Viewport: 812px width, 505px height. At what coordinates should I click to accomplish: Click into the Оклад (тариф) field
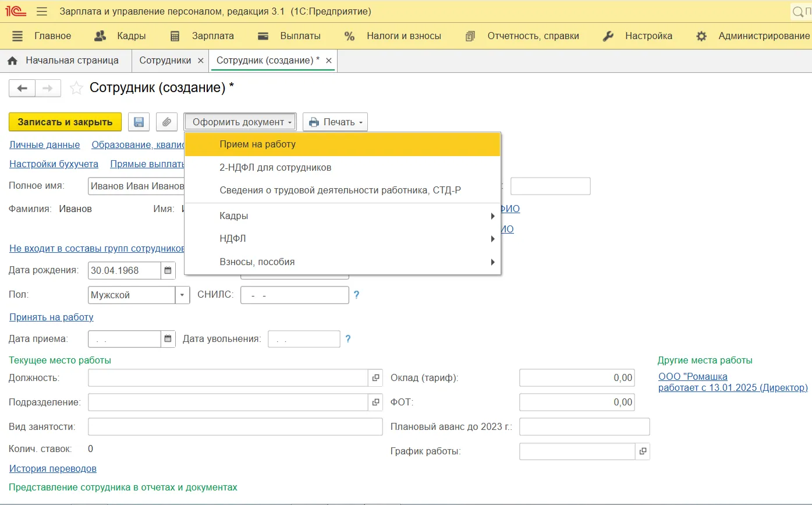pyautogui.click(x=577, y=378)
